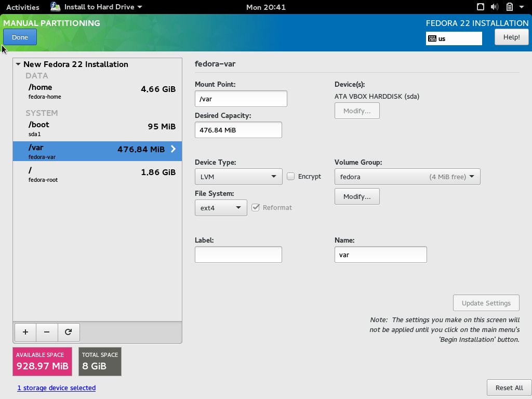The image size is (532, 399).
Task: Click the keyboard layout icon beside 'us'
Action: [x=432, y=38]
